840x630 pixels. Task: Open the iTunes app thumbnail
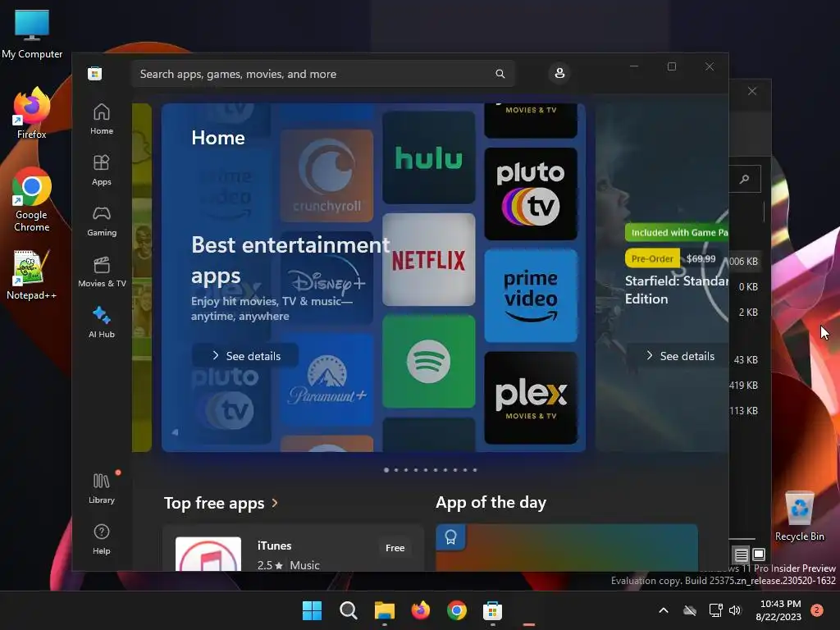click(x=208, y=554)
